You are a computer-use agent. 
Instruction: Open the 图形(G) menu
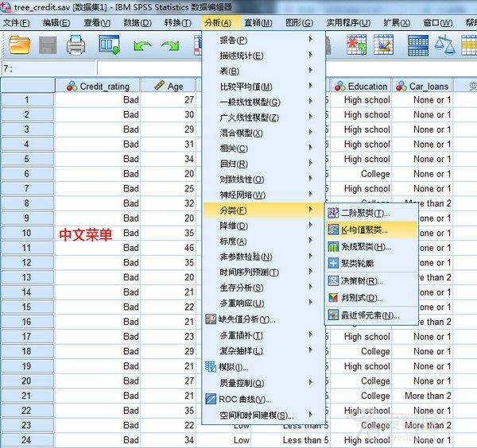300,23
